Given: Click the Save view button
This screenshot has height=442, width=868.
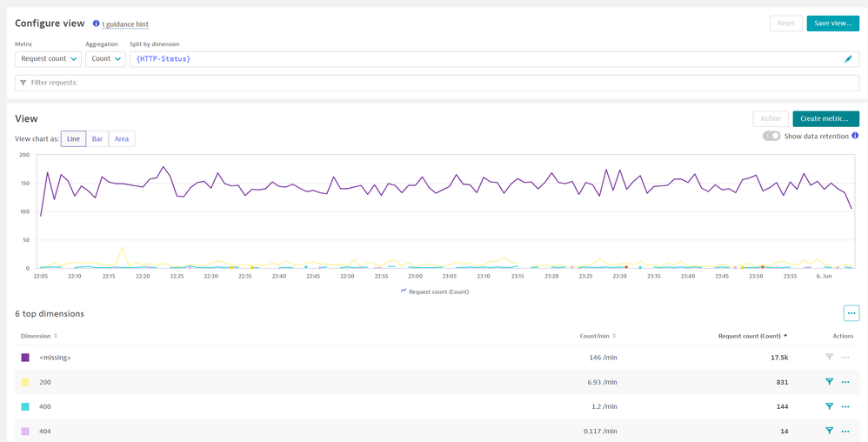Looking at the screenshot, I should pos(832,23).
